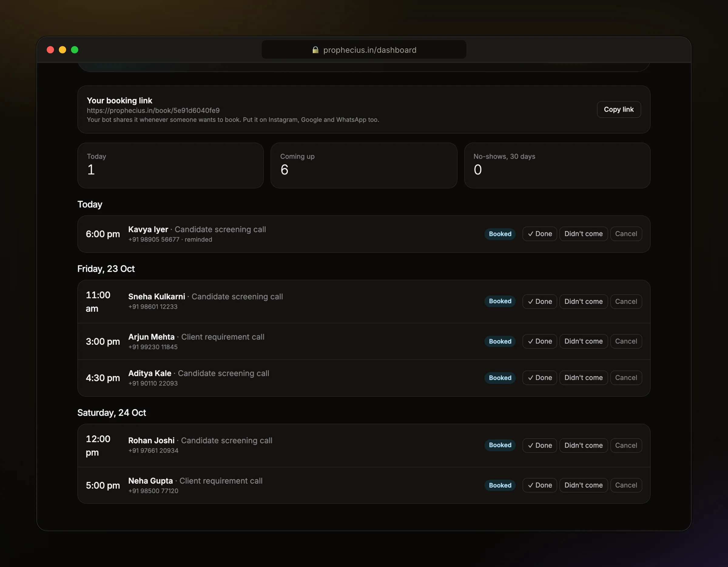Click Booked badge for Arjun Mehta

(x=500, y=341)
